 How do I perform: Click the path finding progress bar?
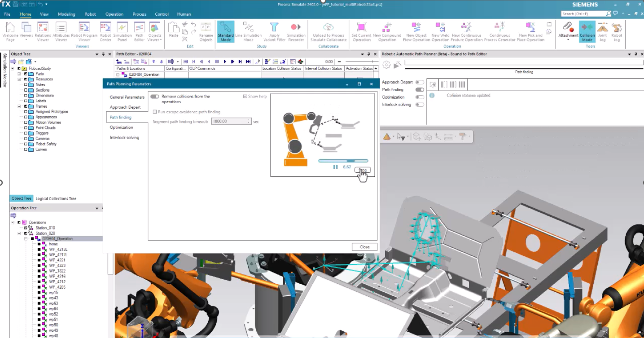click(343, 161)
